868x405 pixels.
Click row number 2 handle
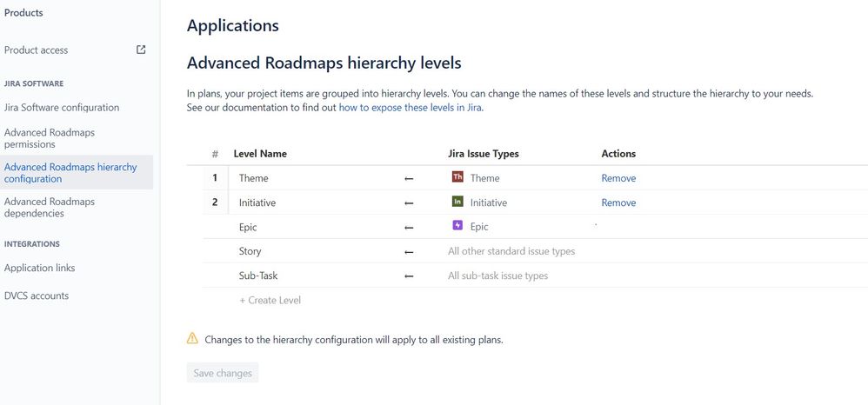(x=215, y=202)
